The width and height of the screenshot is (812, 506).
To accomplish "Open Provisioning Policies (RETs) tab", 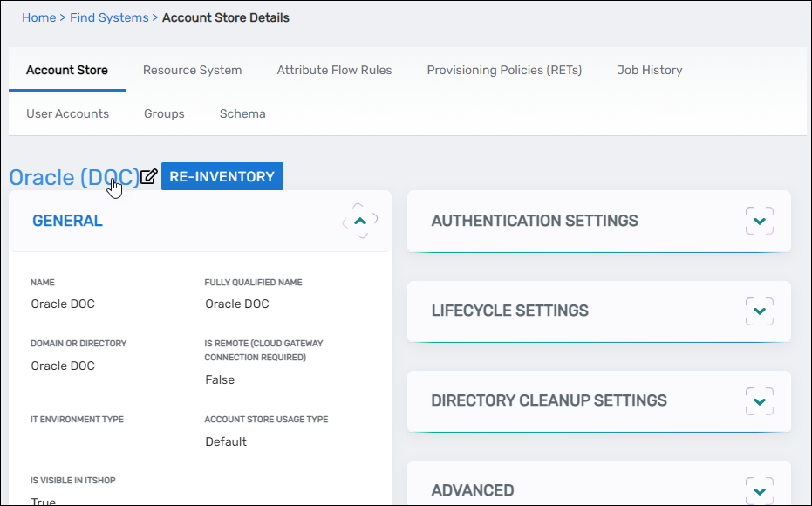I will (x=504, y=70).
